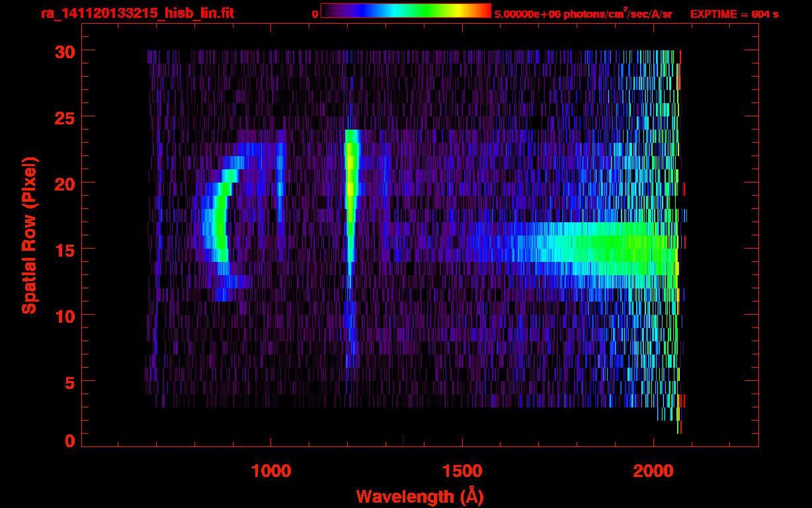
Task: Click the x-axis tick label 1000
Action: [x=271, y=470]
